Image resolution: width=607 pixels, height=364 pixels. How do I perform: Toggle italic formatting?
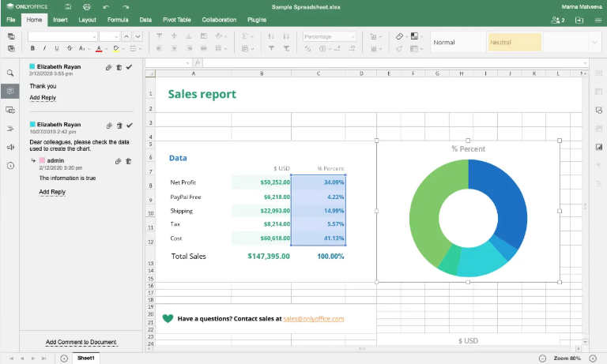(x=44, y=48)
